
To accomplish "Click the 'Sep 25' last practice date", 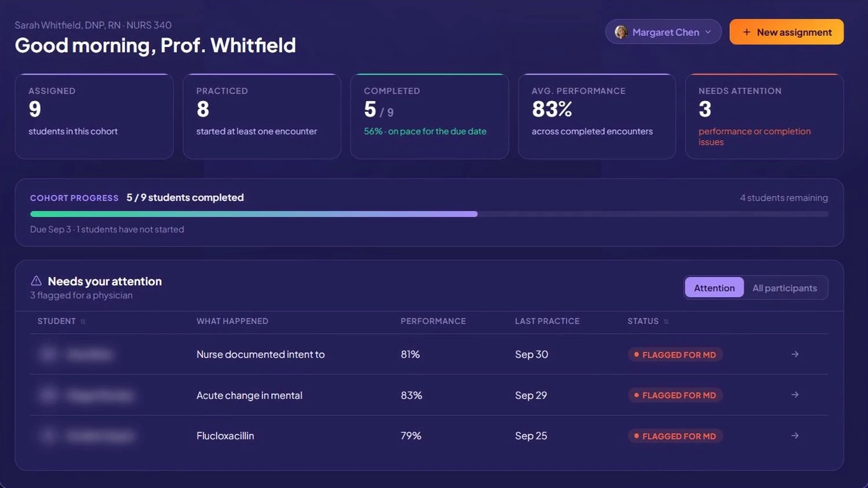I will 531,436.
